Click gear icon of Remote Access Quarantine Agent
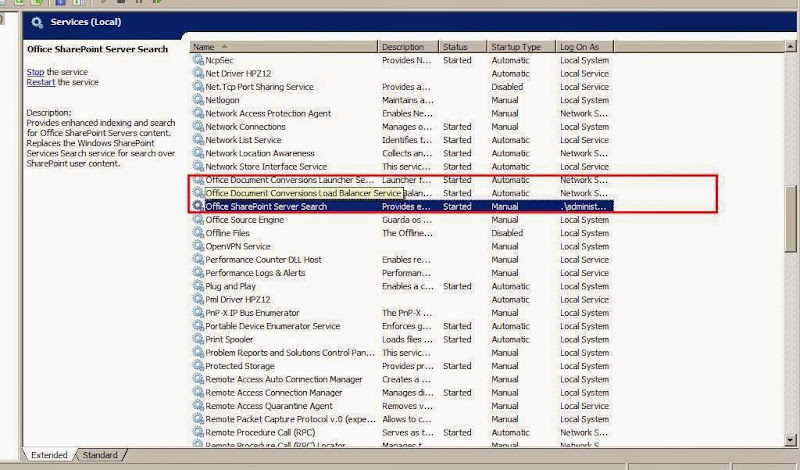This screenshot has height=470, width=800. click(x=197, y=405)
